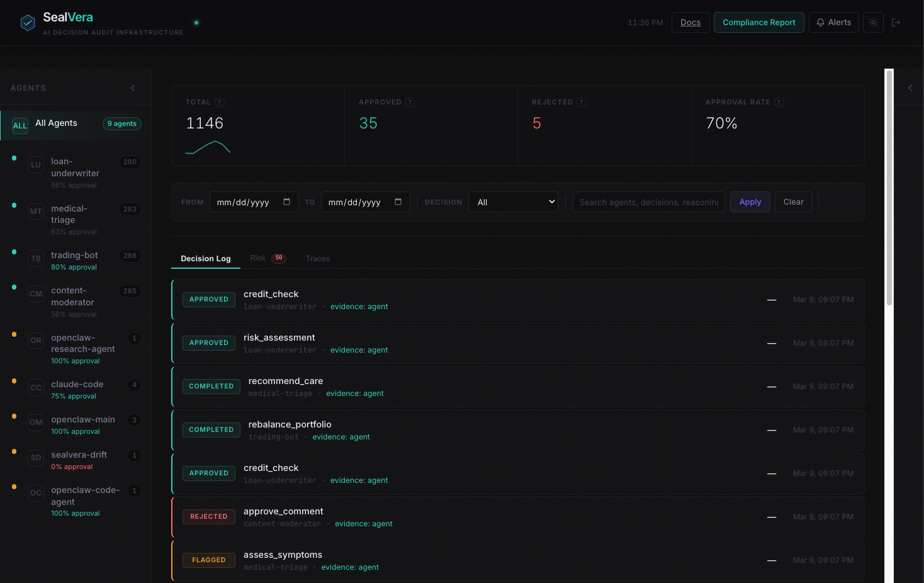Toggle the light theme sun switch
The height and width of the screenshot is (583, 924).
[873, 22]
